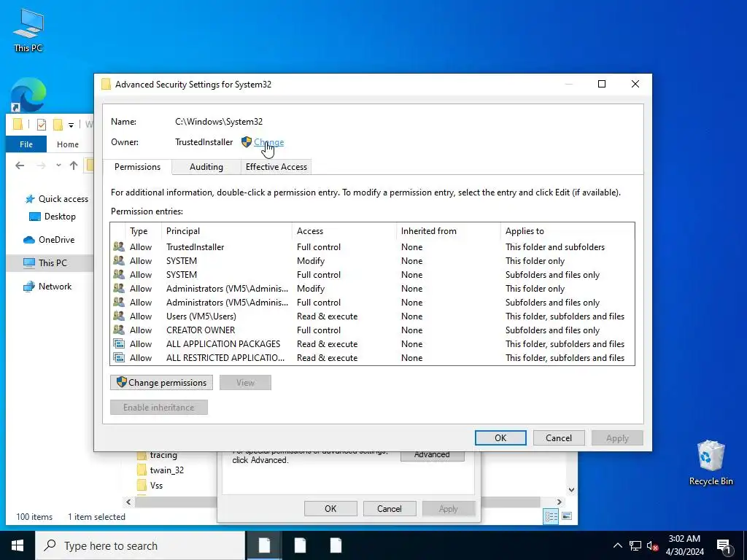
Task: Select This PC in navigation pane
Action: click(x=50, y=262)
